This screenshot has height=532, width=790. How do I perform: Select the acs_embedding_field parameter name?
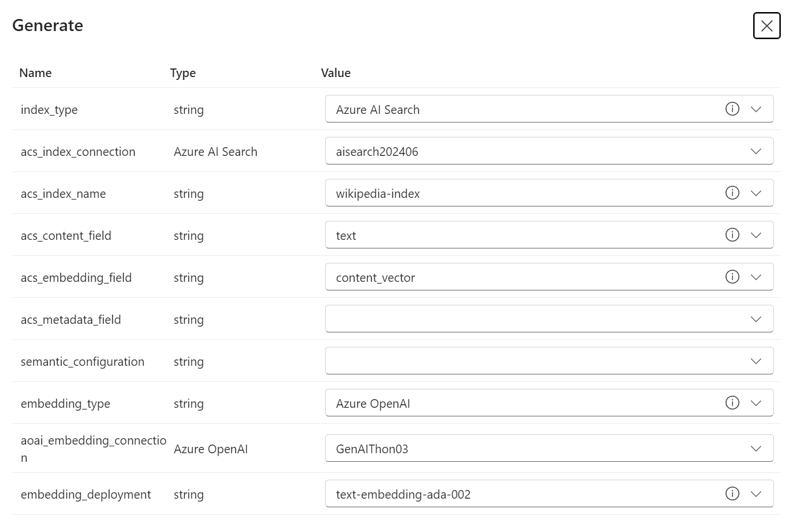coord(77,278)
